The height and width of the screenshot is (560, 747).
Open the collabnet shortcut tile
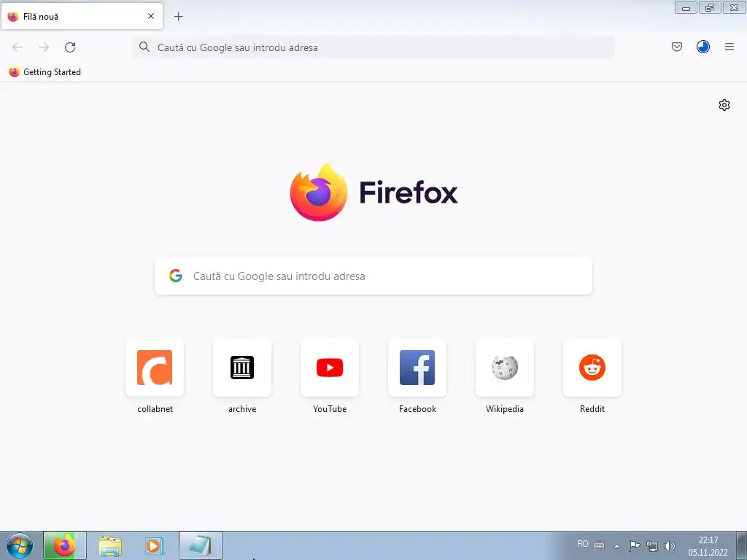click(155, 367)
